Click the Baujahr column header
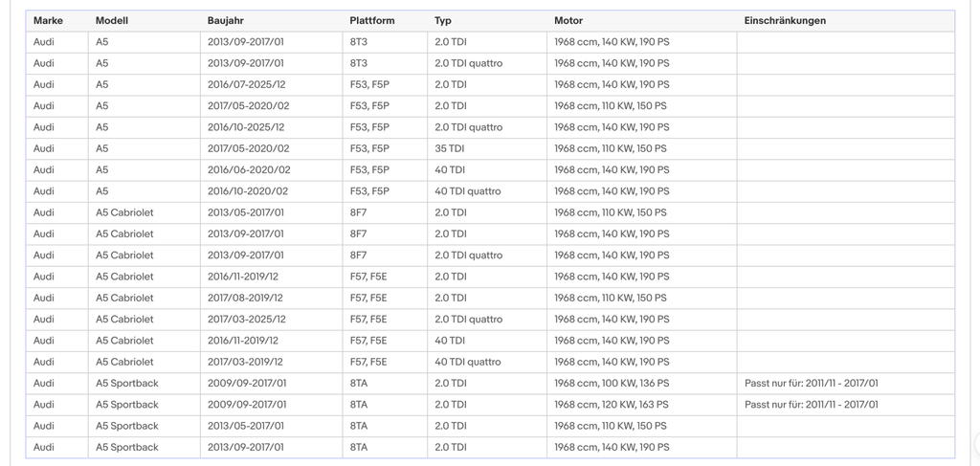The height and width of the screenshot is (466, 980). [x=271, y=21]
